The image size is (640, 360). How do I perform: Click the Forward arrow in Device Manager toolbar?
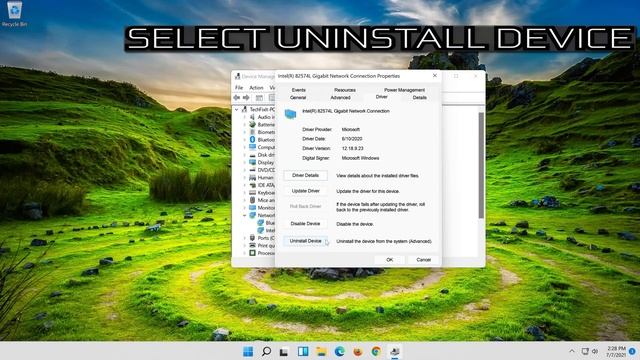(246, 98)
